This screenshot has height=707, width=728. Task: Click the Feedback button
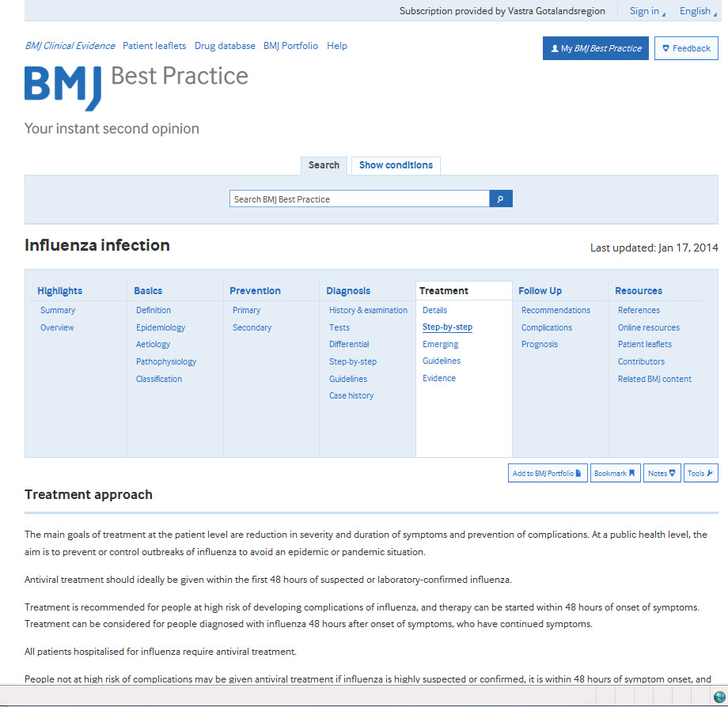(686, 48)
